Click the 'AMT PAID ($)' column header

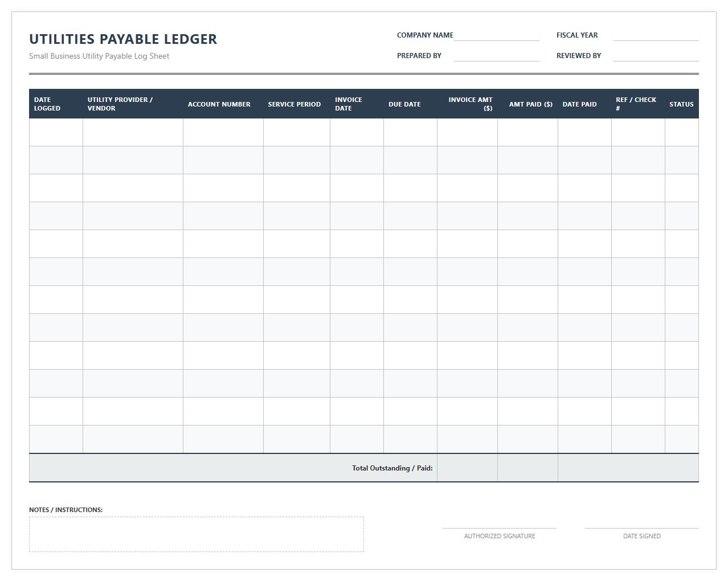pos(527,104)
